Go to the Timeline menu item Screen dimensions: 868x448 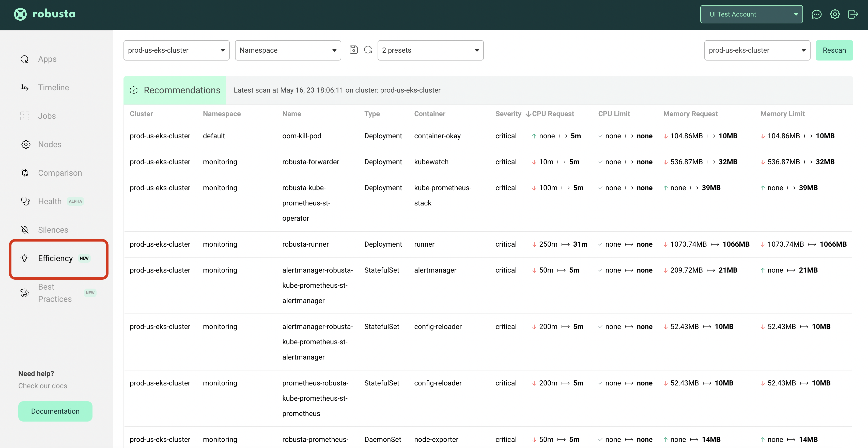[x=53, y=88]
